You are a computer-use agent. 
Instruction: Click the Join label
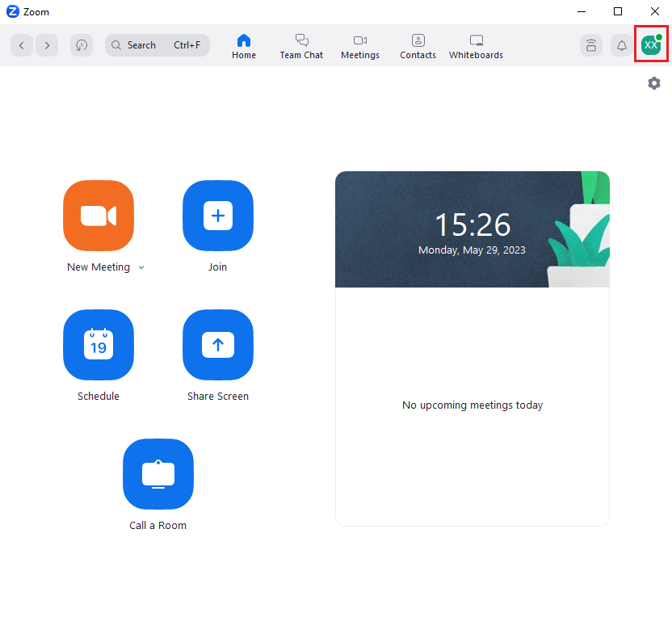point(218,267)
